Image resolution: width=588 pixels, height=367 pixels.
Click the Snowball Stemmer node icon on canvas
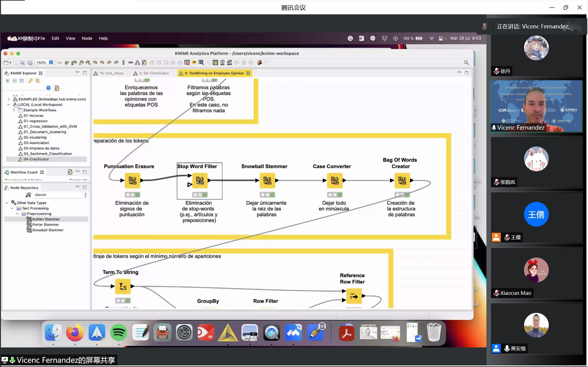pyautogui.click(x=267, y=180)
